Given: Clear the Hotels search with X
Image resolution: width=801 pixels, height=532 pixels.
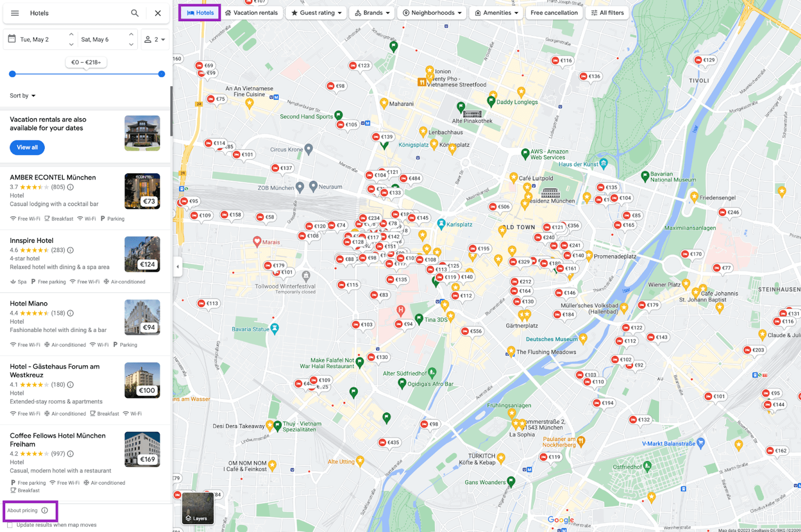Looking at the screenshot, I should [158, 13].
